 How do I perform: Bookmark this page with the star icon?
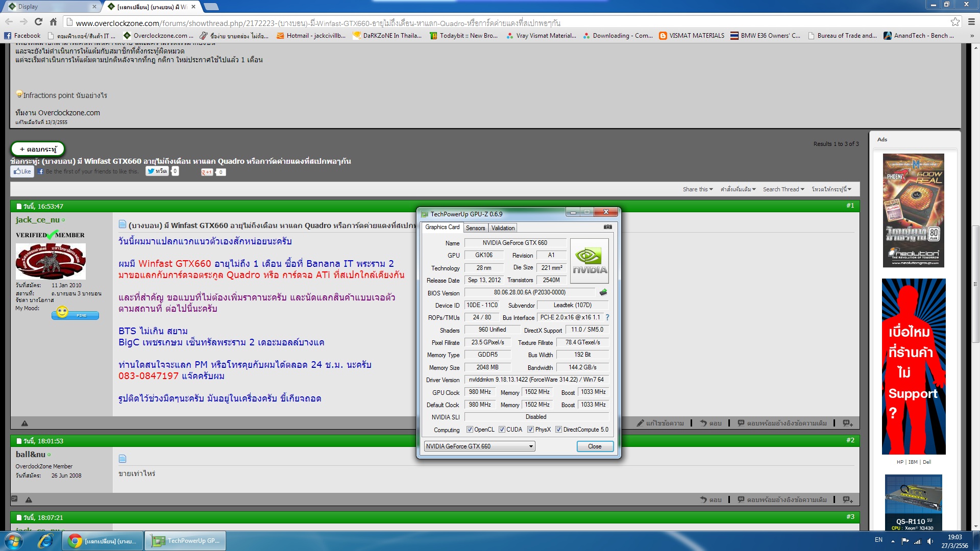pyautogui.click(x=955, y=22)
